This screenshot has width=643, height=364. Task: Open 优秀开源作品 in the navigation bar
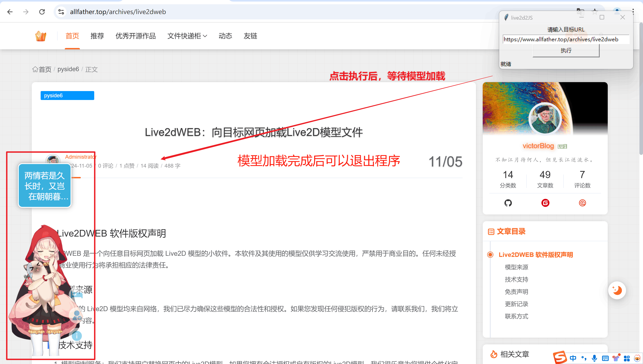point(136,36)
